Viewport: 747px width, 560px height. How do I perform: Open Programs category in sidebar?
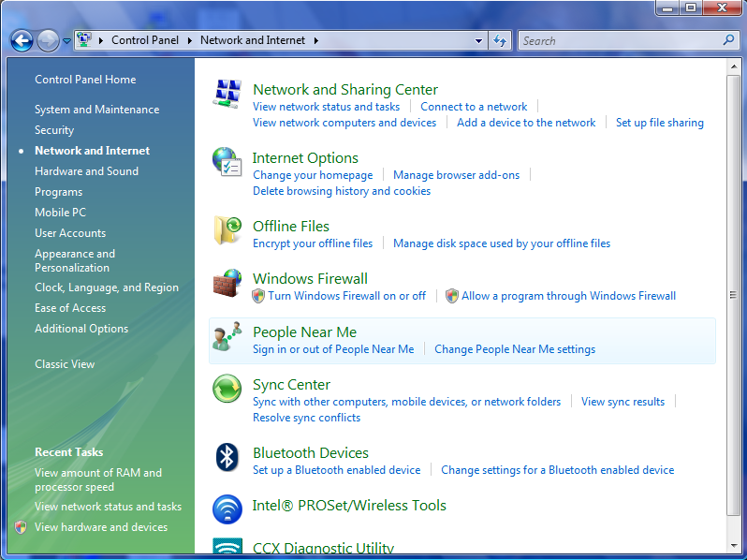click(59, 192)
